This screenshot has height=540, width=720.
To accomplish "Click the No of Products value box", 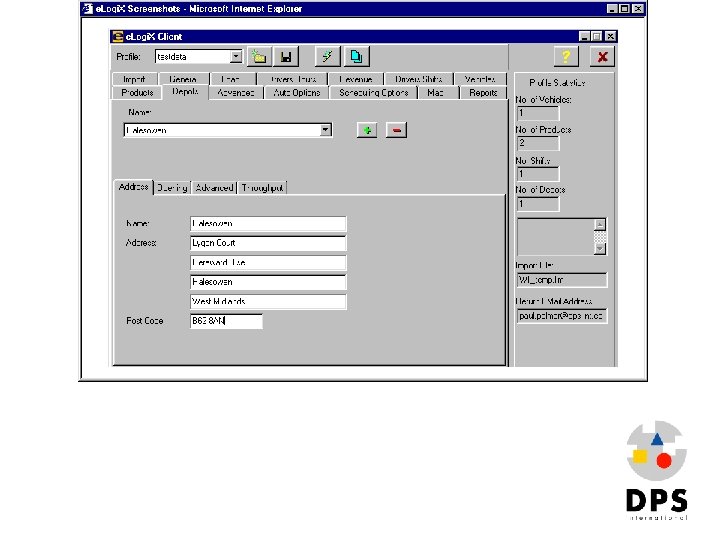I will (538, 143).
